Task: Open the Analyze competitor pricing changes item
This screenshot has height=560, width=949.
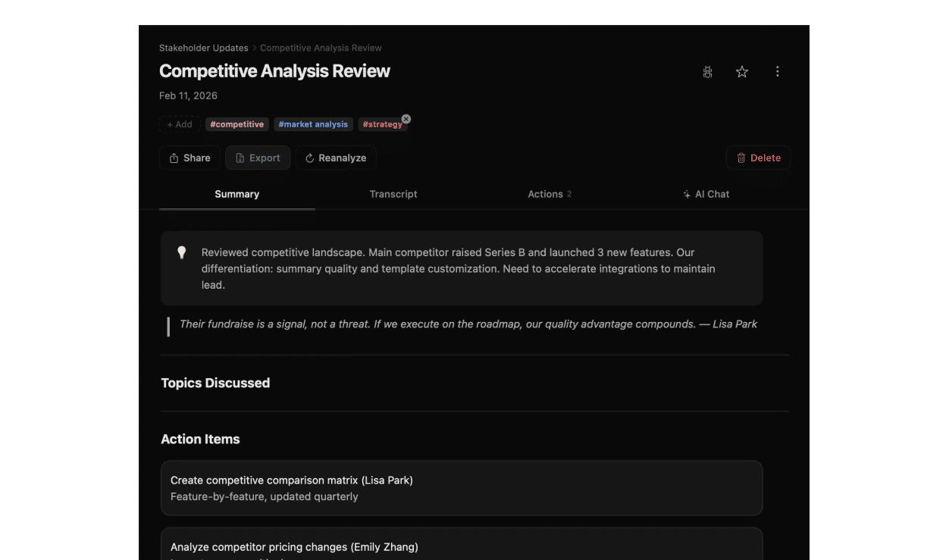Action: coord(462,544)
